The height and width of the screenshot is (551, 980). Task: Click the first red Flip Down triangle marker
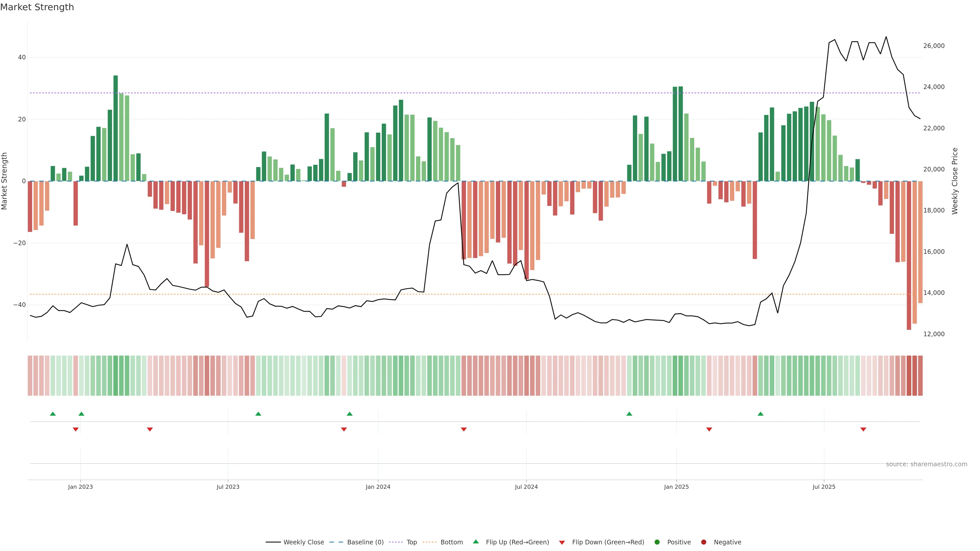tap(76, 429)
